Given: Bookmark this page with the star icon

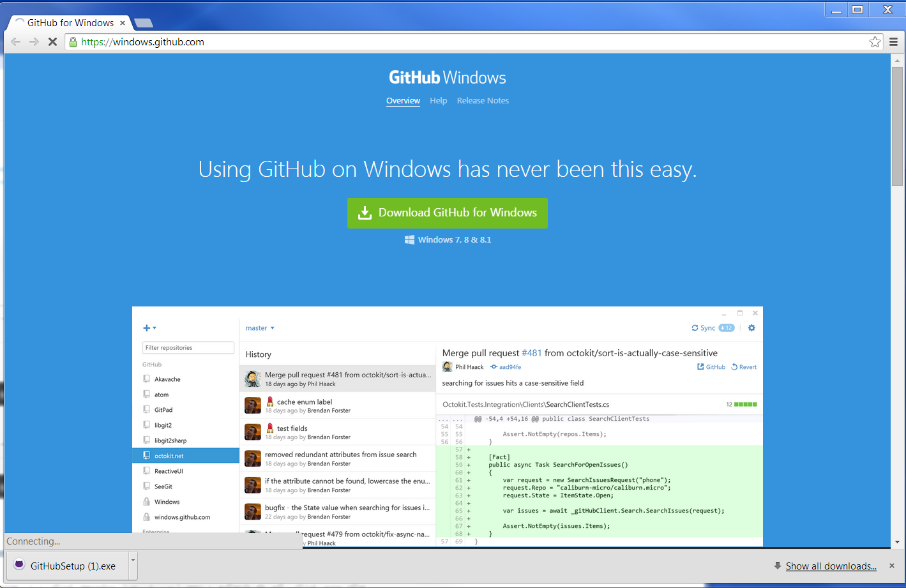Looking at the screenshot, I should (875, 41).
